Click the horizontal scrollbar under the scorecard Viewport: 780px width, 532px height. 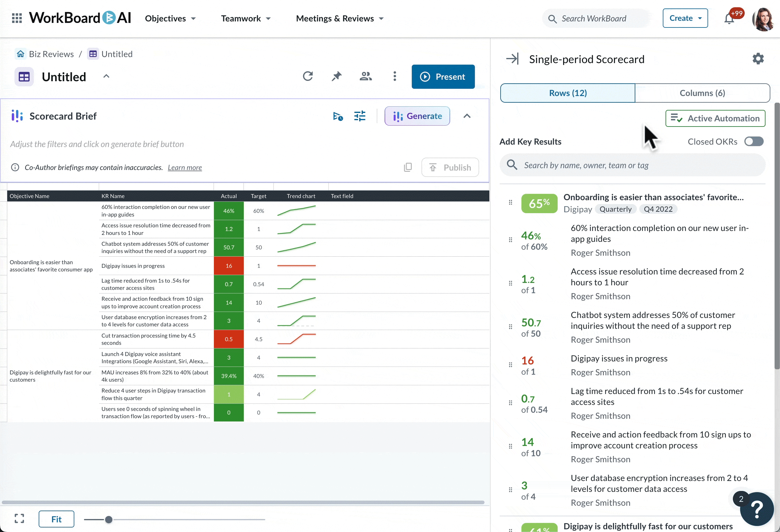click(243, 502)
